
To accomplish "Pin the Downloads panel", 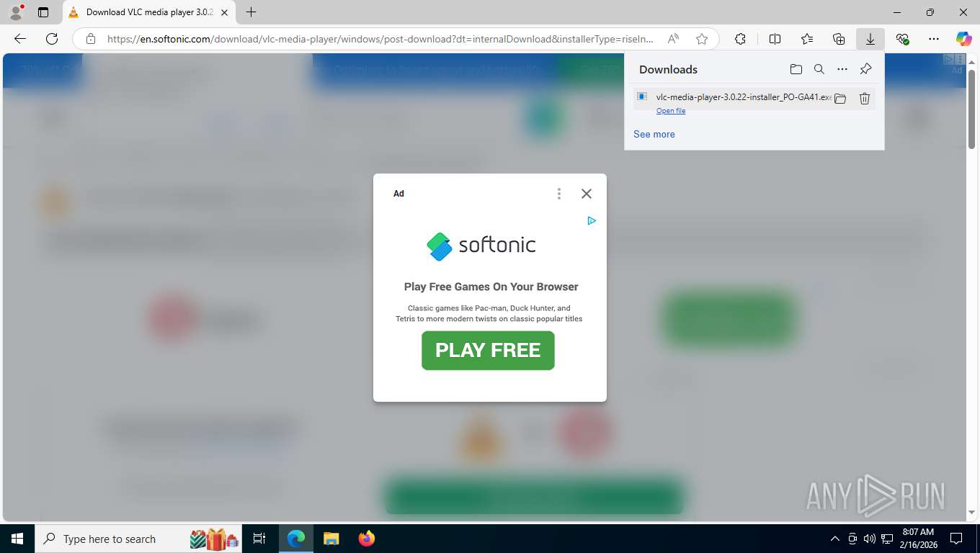I will pyautogui.click(x=865, y=69).
